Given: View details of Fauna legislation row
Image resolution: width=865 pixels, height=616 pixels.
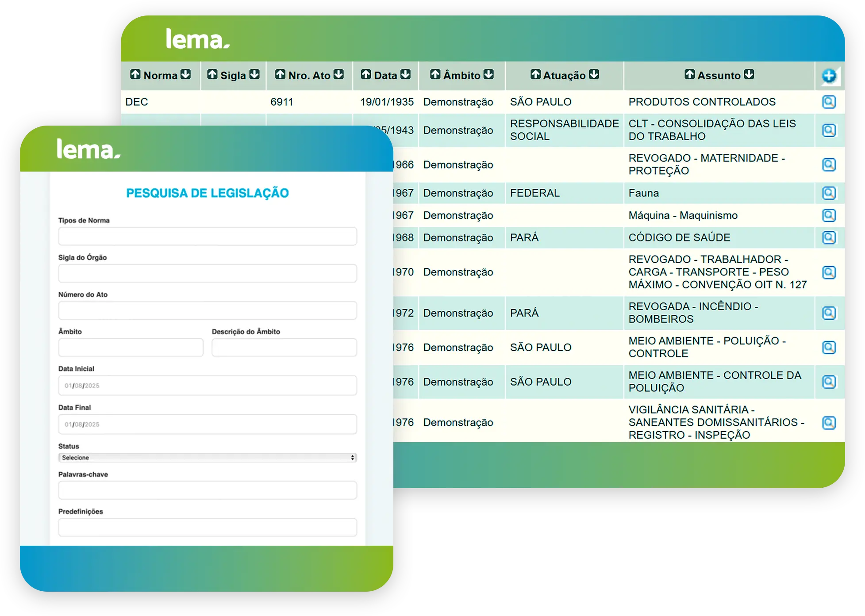Looking at the screenshot, I should pyautogui.click(x=829, y=193).
